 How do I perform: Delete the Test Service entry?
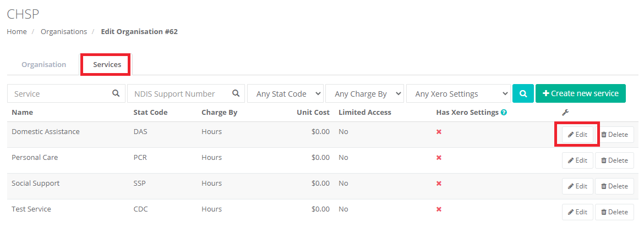click(x=614, y=212)
